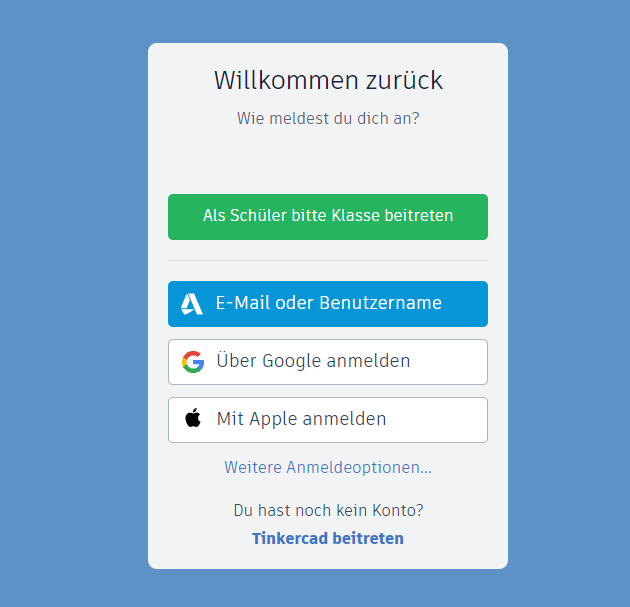The width and height of the screenshot is (630, 607).
Task: Click the word Tinkercad in bottom link
Action: 289,538
